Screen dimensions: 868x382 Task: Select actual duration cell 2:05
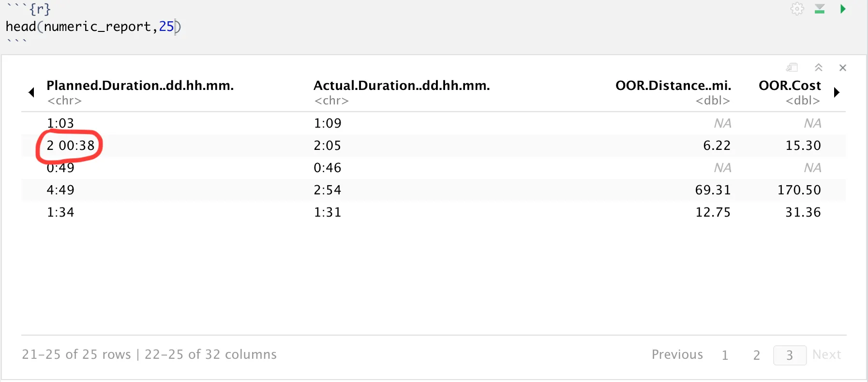(x=328, y=146)
